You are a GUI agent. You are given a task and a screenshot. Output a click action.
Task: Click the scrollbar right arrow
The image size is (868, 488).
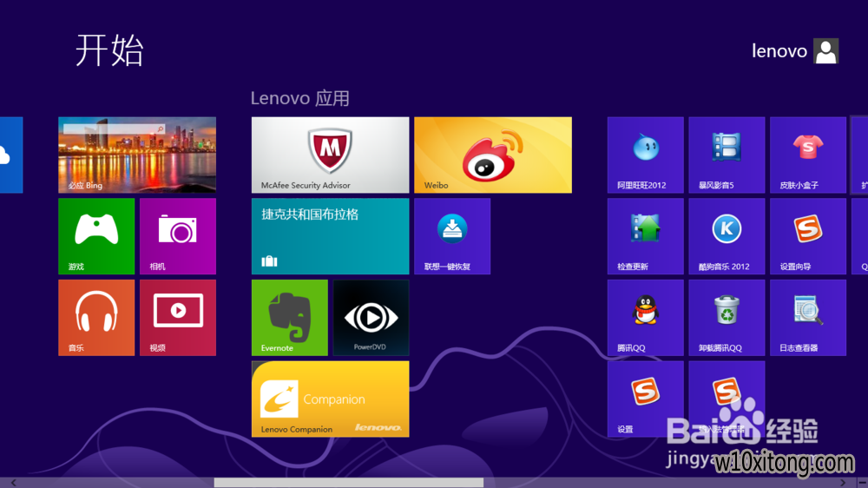pyautogui.click(x=843, y=483)
